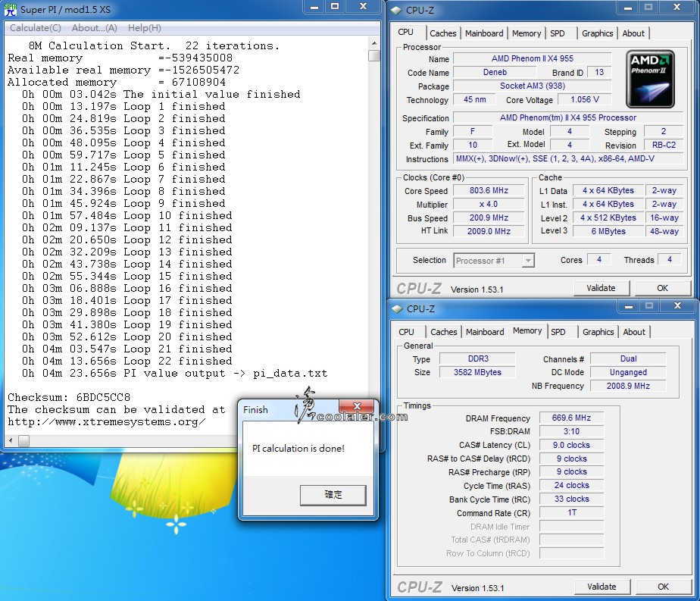Open the About...(A) menu in Super PI
Viewport: 700px width, 601px height.
[x=94, y=28]
